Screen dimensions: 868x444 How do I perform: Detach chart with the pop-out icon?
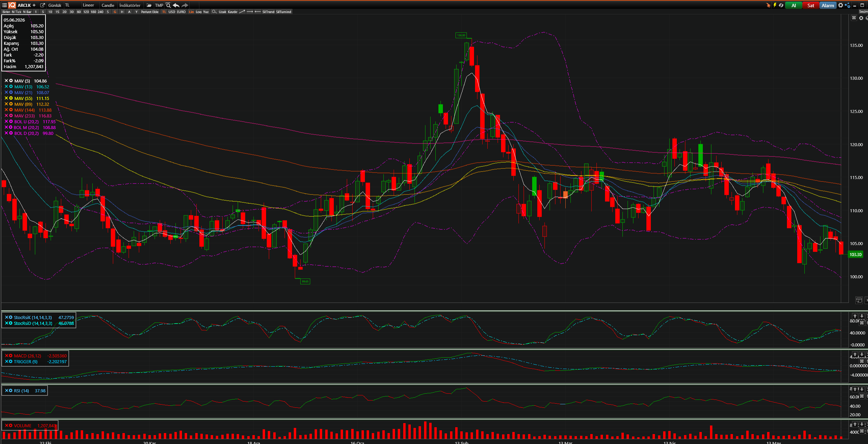(x=42, y=5)
